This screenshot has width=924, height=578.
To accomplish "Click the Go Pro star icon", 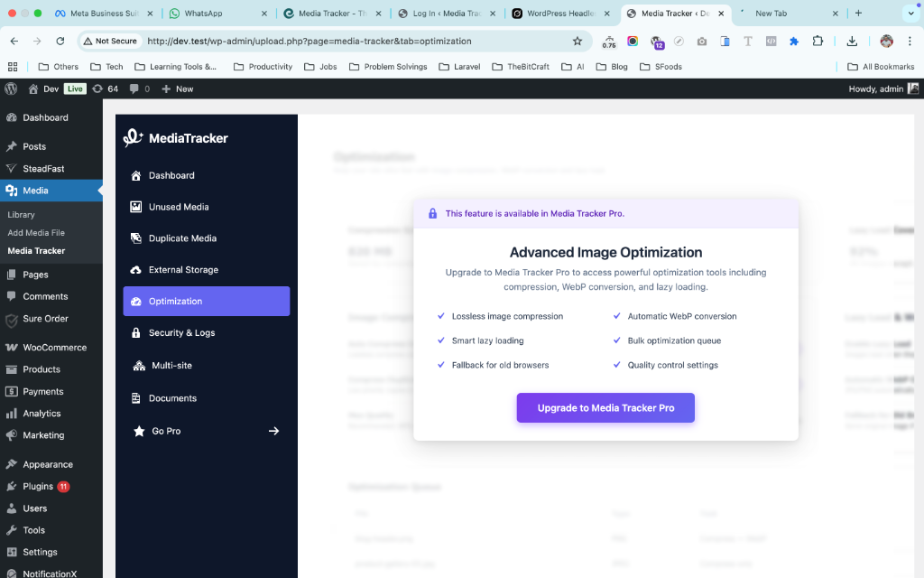I will 139,431.
